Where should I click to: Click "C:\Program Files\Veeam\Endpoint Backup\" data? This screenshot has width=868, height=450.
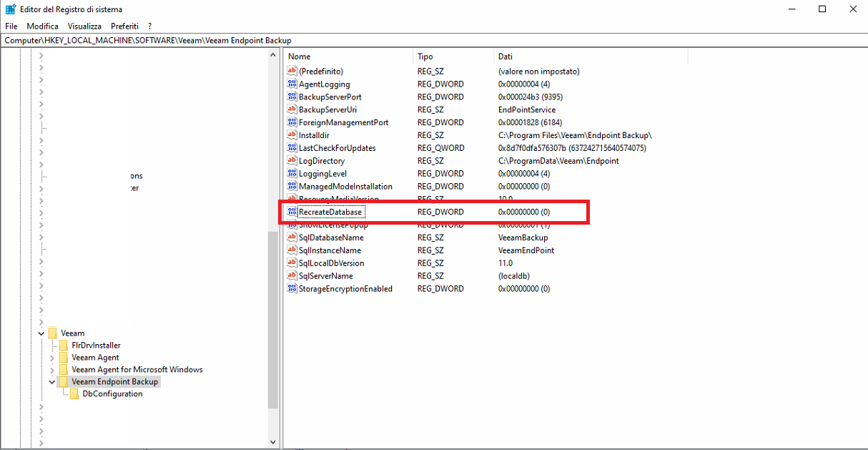point(575,135)
